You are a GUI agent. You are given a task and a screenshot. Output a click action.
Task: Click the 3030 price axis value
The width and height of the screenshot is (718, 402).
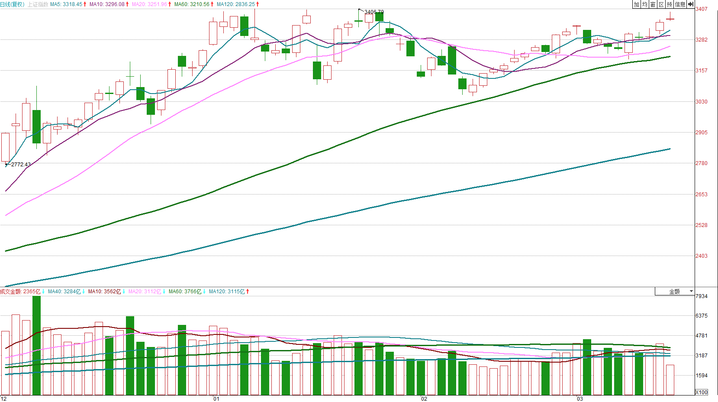coord(702,102)
